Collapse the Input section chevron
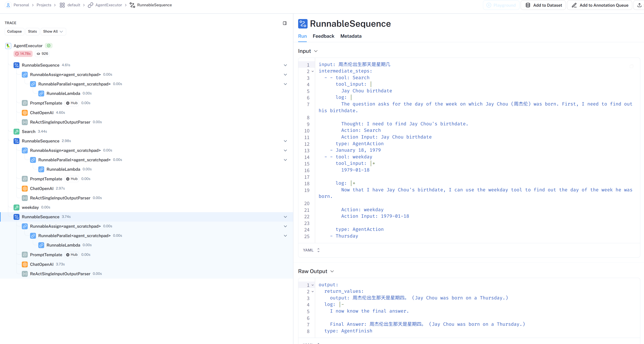Image resolution: width=644 pixels, height=344 pixels. point(316,51)
